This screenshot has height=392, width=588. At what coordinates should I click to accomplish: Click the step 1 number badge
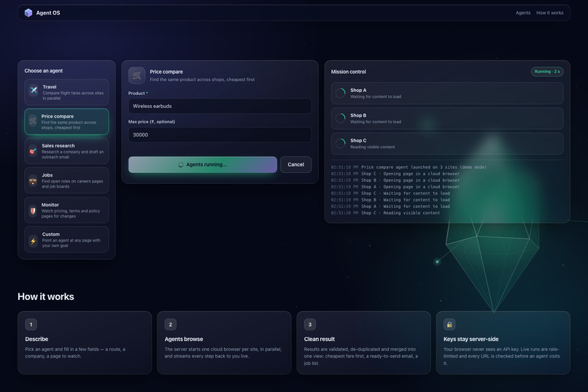point(31,325)
